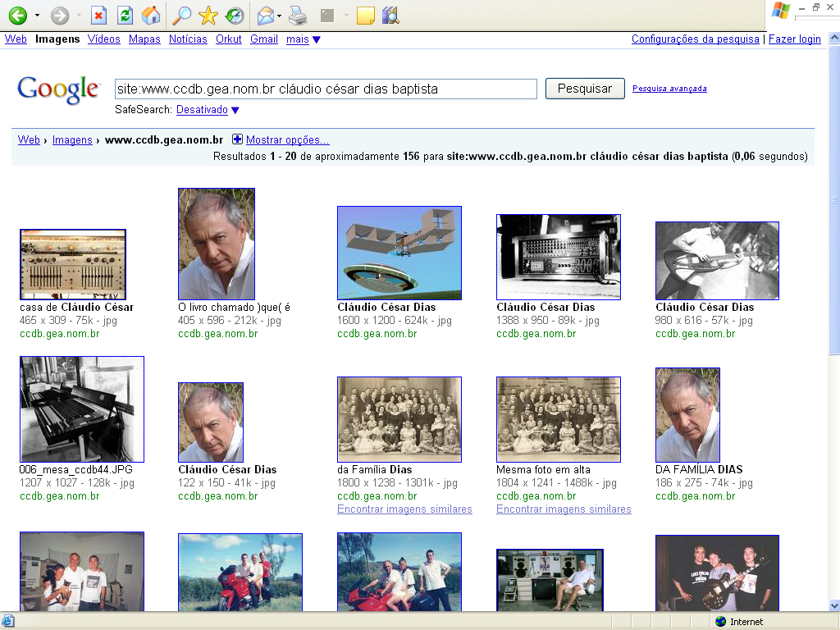Expand the 'mais' menu in Google bar
The image size is (840, 630).
coord(317,39)
